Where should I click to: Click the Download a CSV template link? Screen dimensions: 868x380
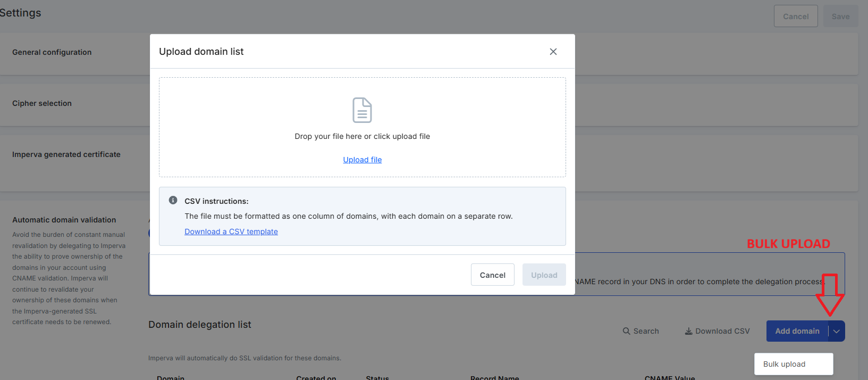[x=231, y=232]
